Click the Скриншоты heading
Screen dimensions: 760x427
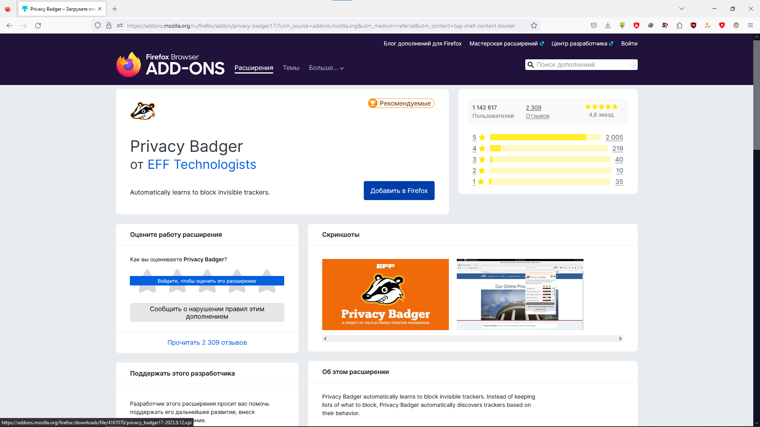(x=341, y=235)
